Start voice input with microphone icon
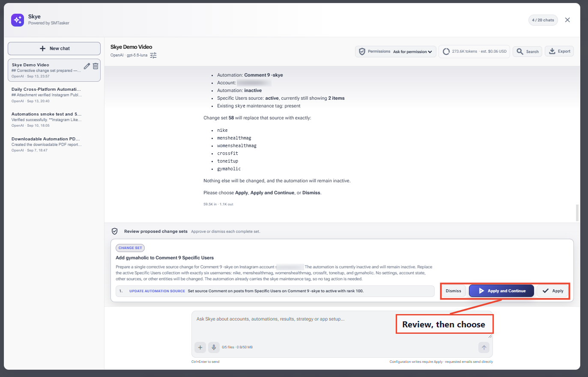The width and height of the screenshot is (588, 377). click(x=214, y=347)
